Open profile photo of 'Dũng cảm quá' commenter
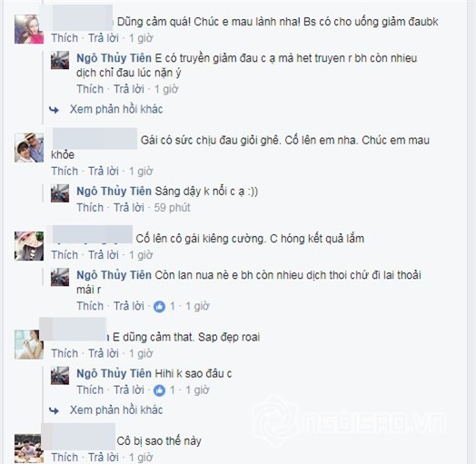The height and width of the screenshot is (464, 476). [x=29, y=29]
